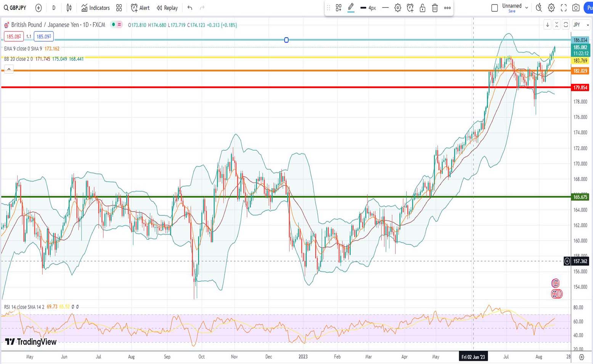
Task: Change line color with pencil swatch
Action: [351, 8]
